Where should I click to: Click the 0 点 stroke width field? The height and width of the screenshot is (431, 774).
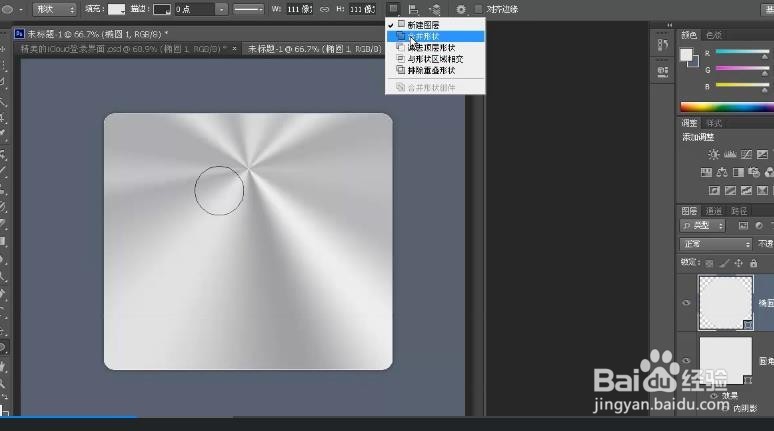[195, 9]
